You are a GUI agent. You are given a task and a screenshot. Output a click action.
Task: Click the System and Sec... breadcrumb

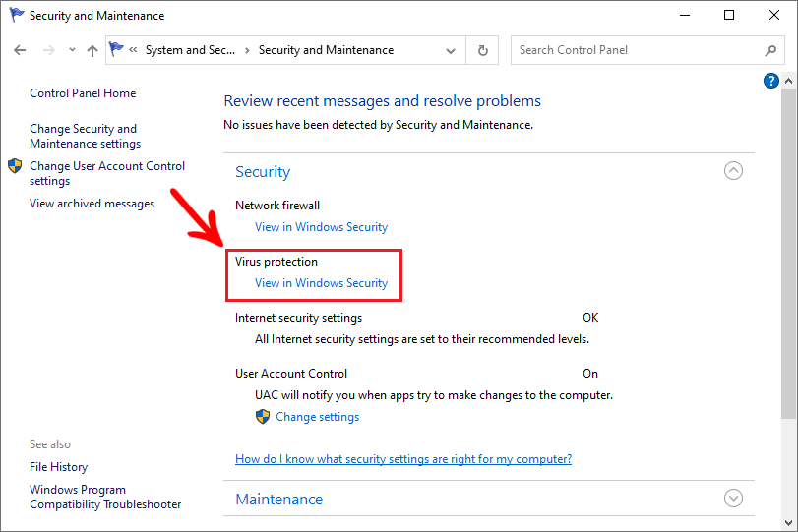point(190,50)
